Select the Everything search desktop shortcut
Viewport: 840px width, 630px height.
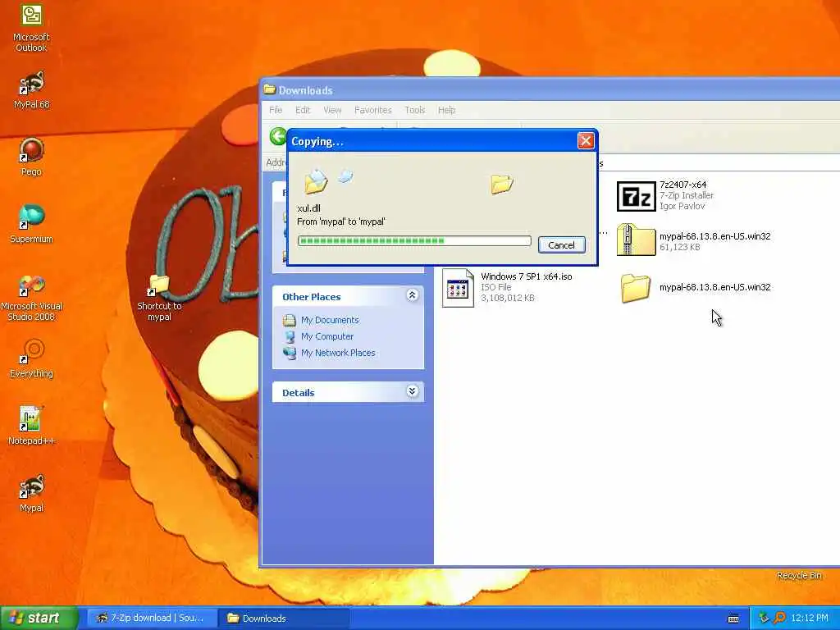32,352
